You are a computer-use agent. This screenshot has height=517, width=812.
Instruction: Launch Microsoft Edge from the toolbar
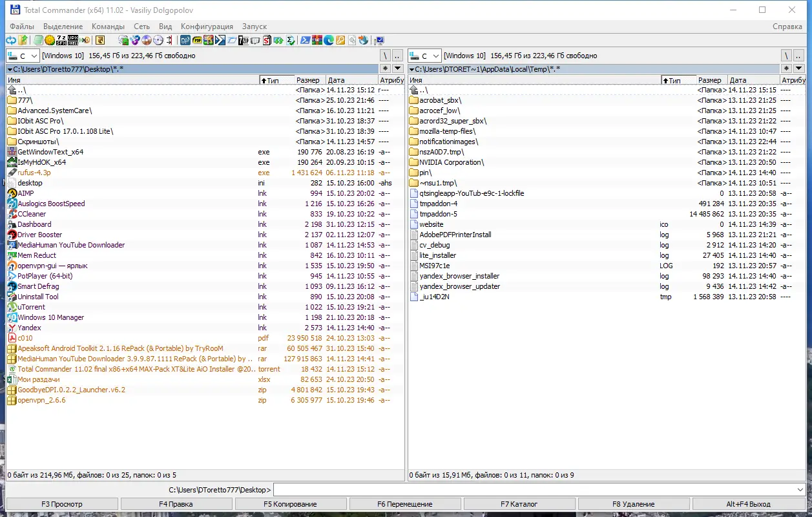tap(328, 40)
